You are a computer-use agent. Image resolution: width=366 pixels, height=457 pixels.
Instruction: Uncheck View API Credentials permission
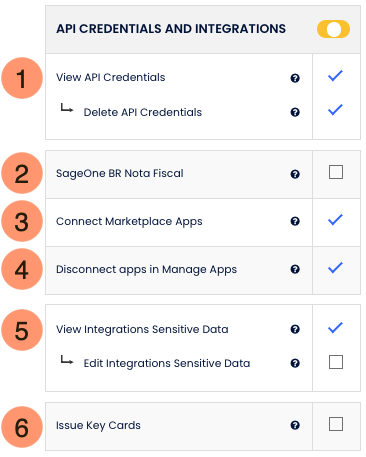[335, 76]
